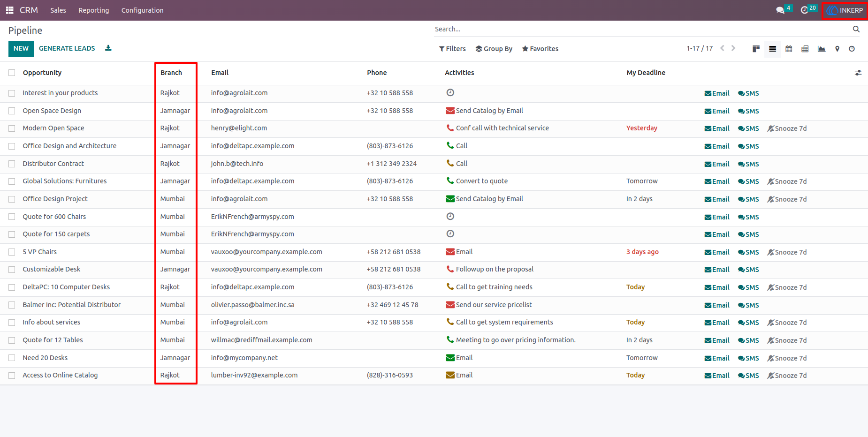The image size is (868, 437).
Task: Switch to Kanban view
Action: click(x=756, y=49)
